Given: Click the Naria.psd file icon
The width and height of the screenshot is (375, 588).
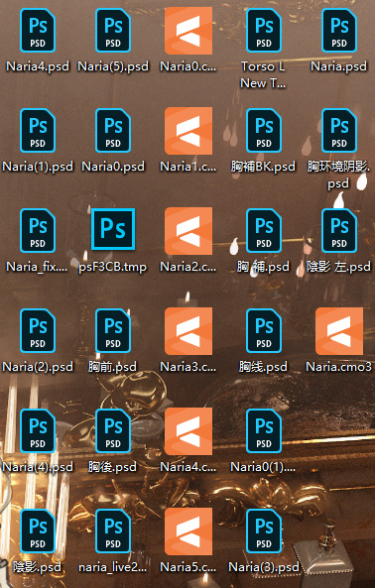Looking at the screenshot, I should click(339, 31).
